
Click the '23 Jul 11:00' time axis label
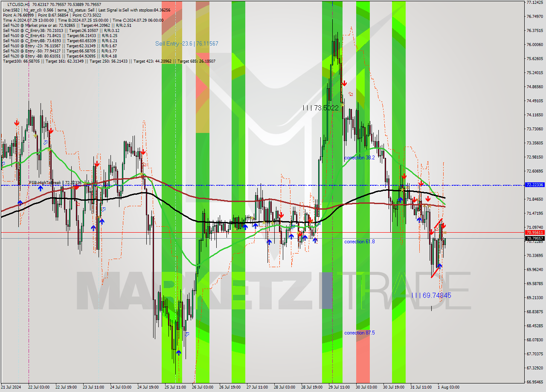pos(93,387)
